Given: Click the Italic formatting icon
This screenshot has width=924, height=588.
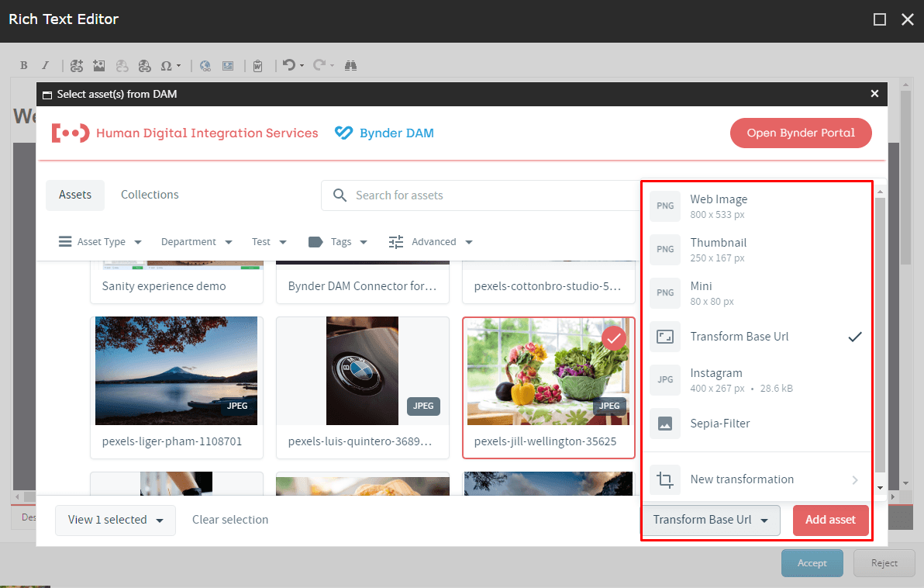Looking at the screenshot, I should [x=45, y=66].
